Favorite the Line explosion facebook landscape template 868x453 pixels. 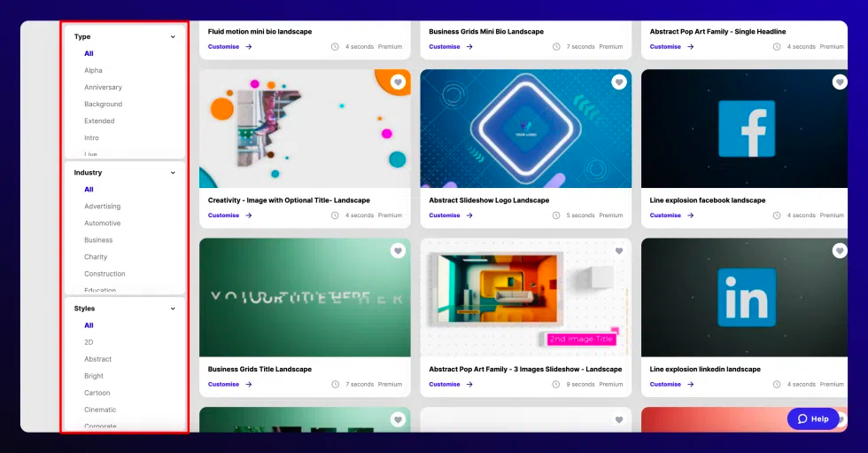tap(840, 82)
